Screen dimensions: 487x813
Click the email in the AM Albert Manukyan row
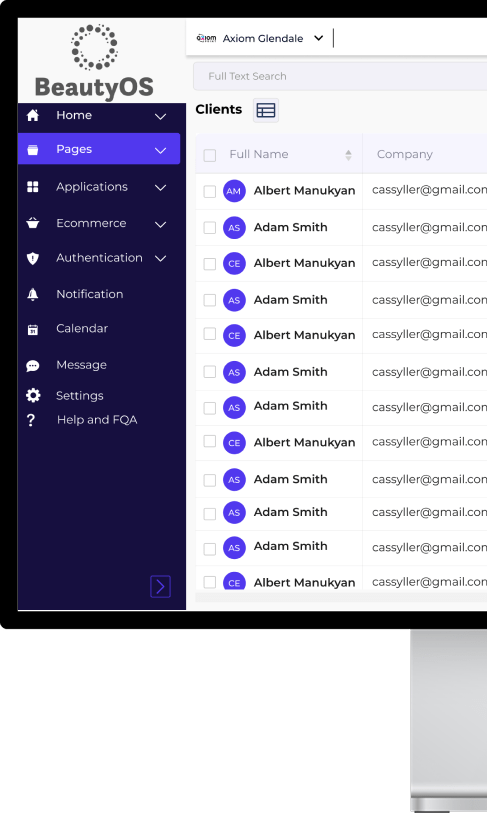click(429, 190)
